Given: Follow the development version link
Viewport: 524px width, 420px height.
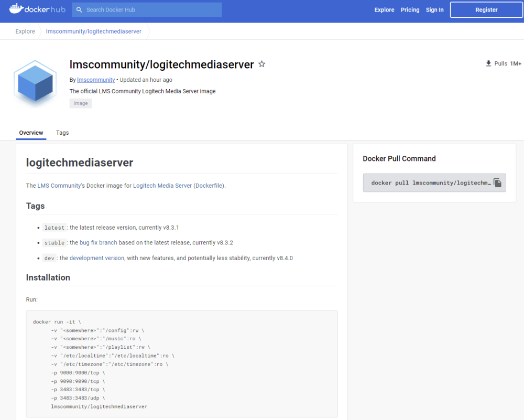Looking at the screenshot, I should click(x=97, y=258).
